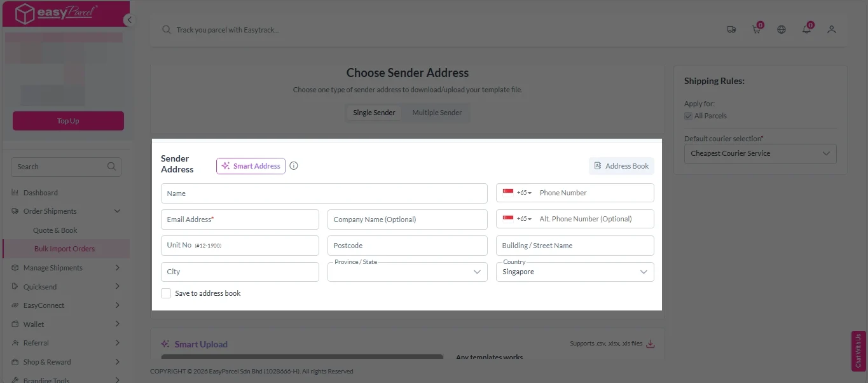Open the Default courier selection dropdown

[760, 153]
